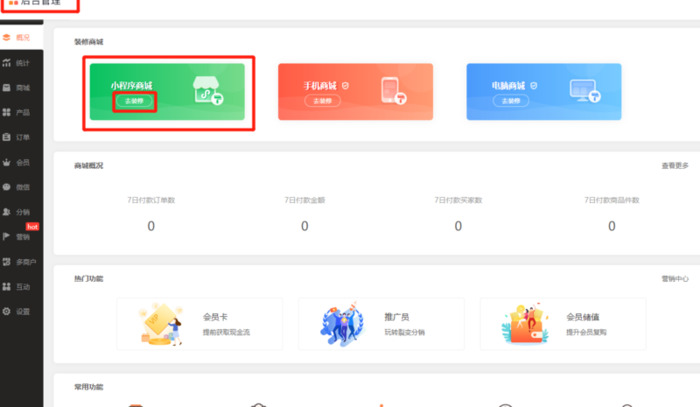The image size is (700, 407).
Task: Click 去装修 button on 手机商城 card
Action: point(322,101)
